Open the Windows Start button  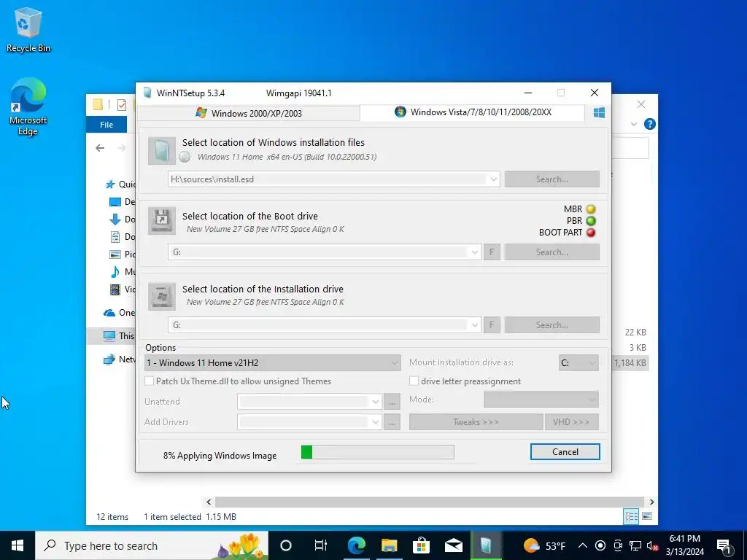[18, 545]
